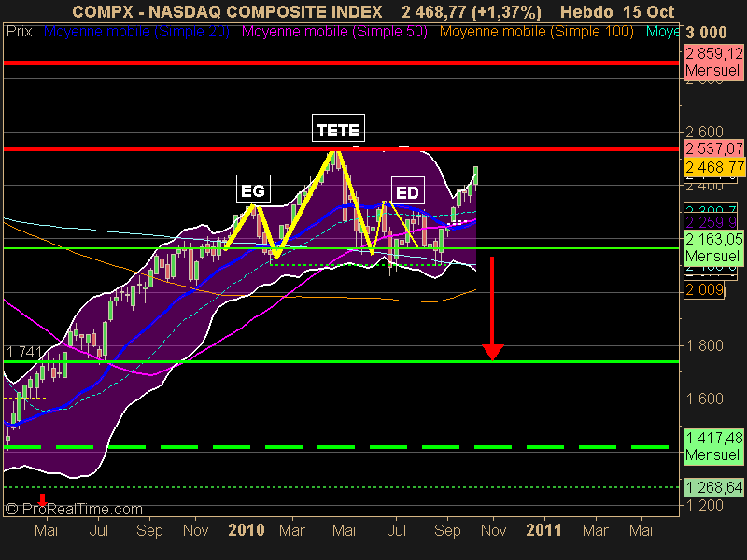Screen dimensions: 747x560
Task: Click the current price label '2 468,77'
Action: 714,167
